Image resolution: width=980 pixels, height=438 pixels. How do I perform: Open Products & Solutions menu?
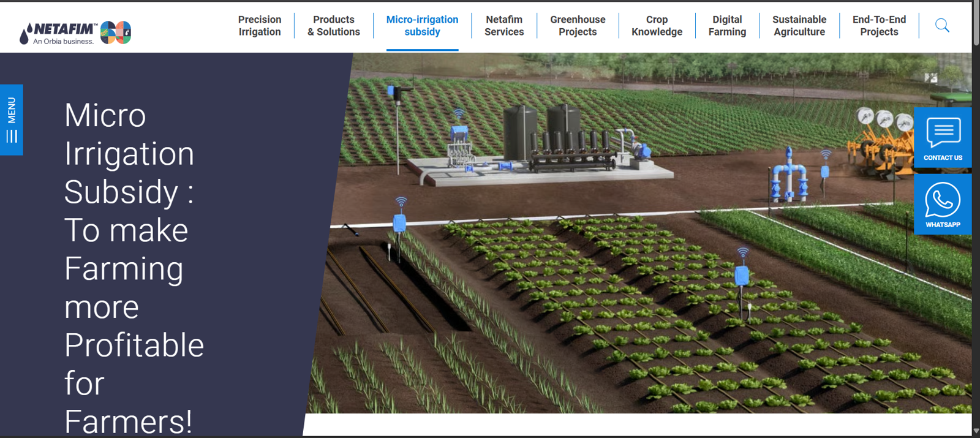pos(334,26)
